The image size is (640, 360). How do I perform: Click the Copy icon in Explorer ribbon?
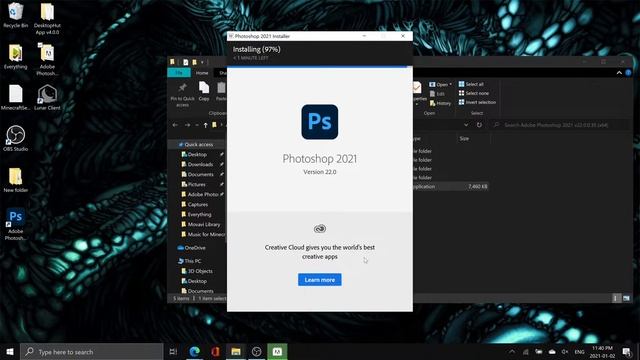pyautogui.click(x=204, y=91)
